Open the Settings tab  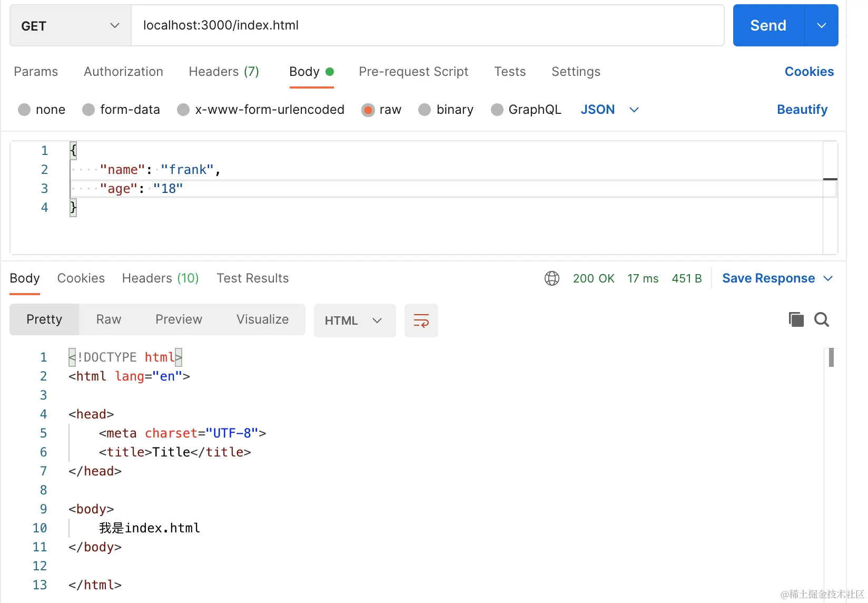point(576,72)
